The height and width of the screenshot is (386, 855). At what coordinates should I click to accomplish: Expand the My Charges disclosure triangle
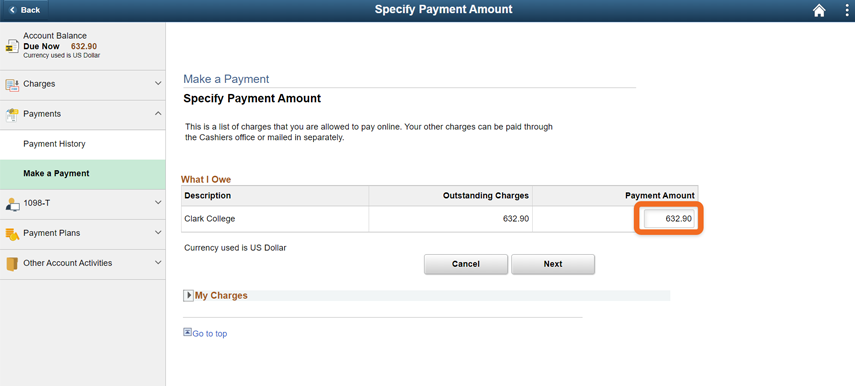188,295
